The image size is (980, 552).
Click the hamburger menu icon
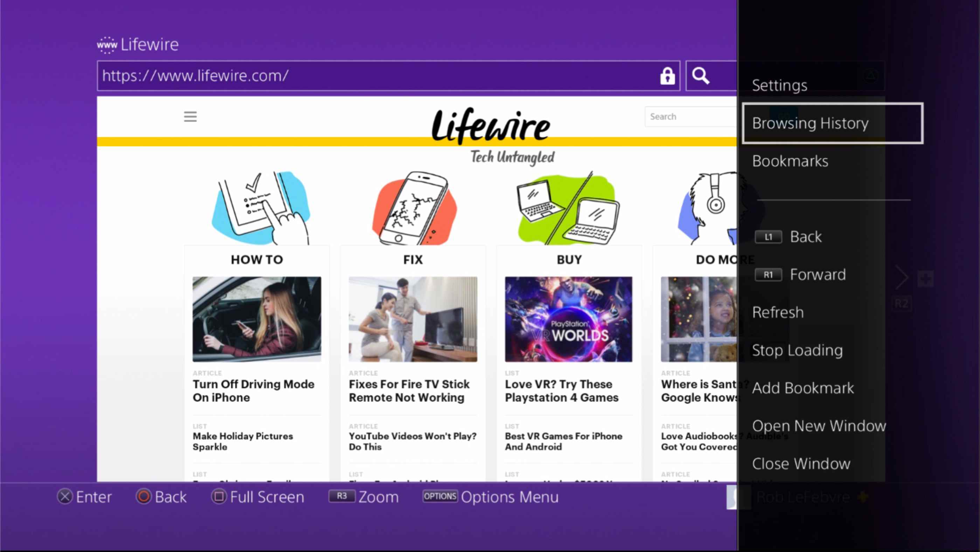190,116
